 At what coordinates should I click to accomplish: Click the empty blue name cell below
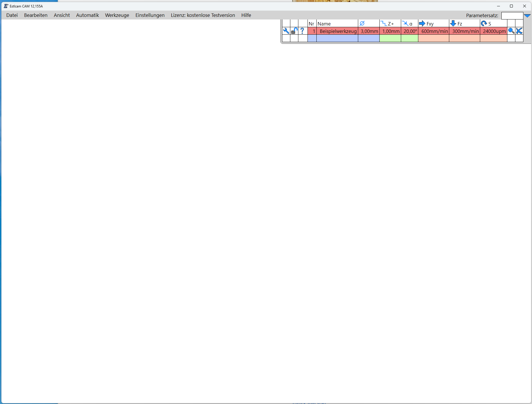[x=337, y=38]
